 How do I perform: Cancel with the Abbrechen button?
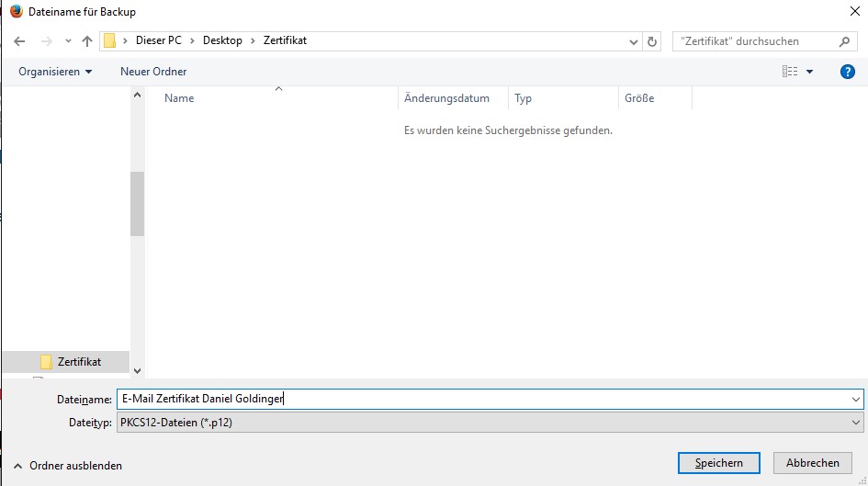click(813, 463)
